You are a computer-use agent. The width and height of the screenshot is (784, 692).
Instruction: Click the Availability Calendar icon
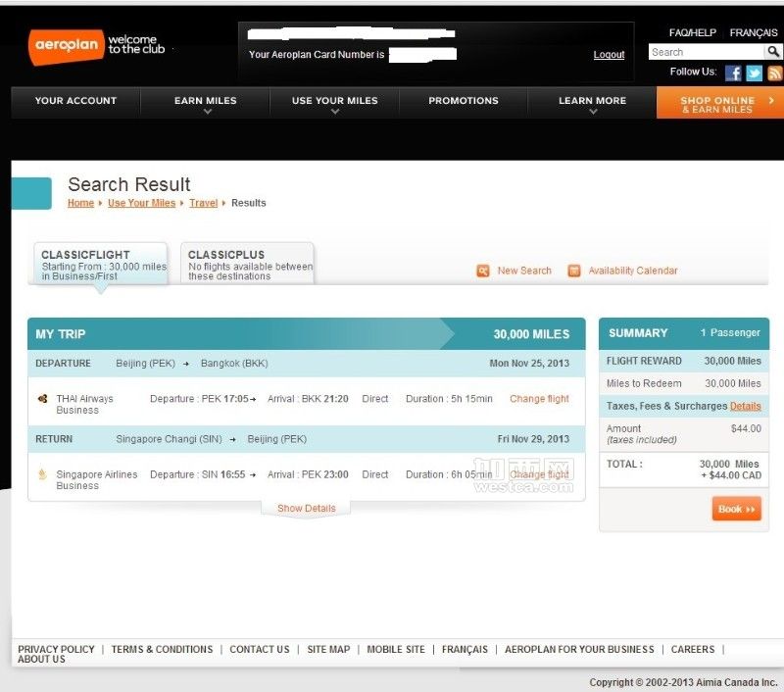pyautogui.click(x=574, y=271)
